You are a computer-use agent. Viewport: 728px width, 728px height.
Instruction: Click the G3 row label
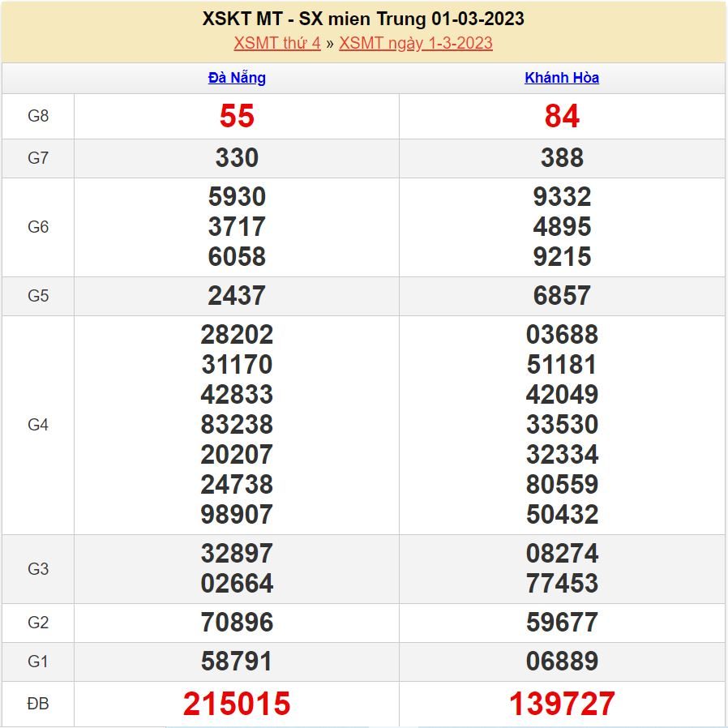(38, 569)
